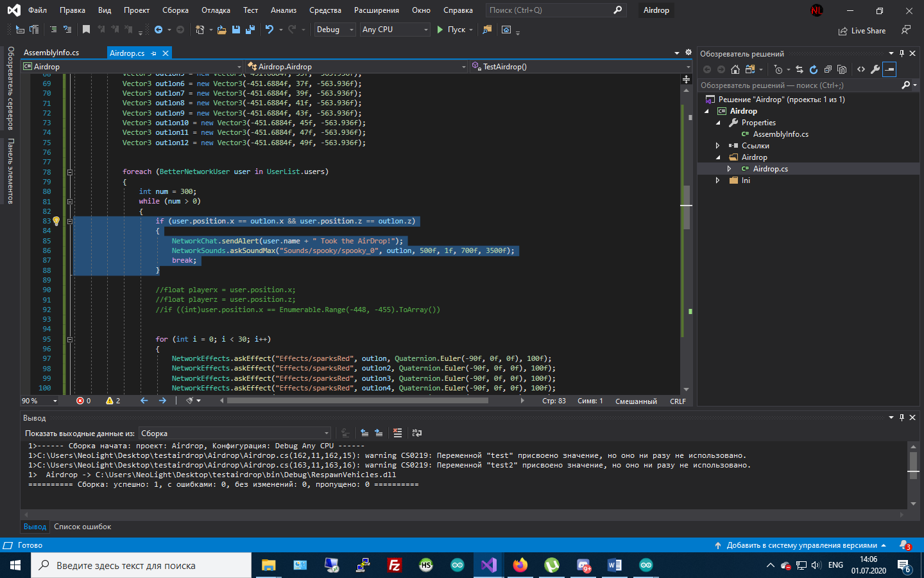The height and width of the screenshot is (578, 924).
Task: Click the Output panel vertical scrollbar thumb
Action: coord(914,466)
